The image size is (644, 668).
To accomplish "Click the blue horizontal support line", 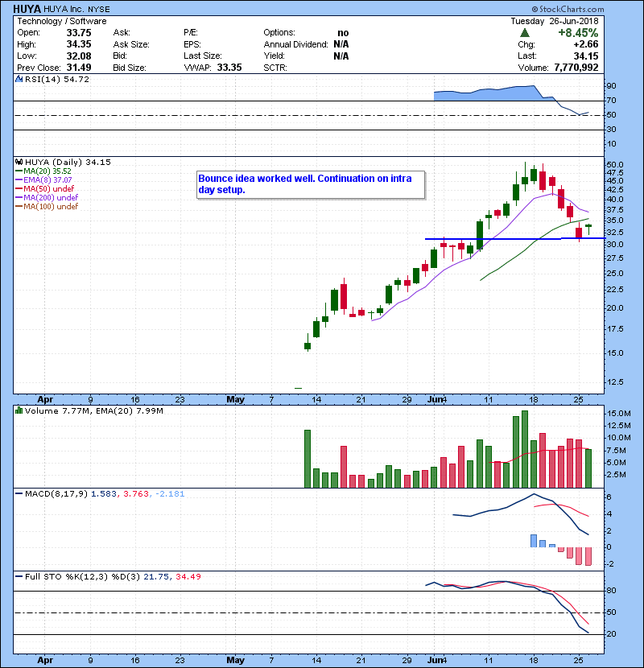I will point(514,238).
